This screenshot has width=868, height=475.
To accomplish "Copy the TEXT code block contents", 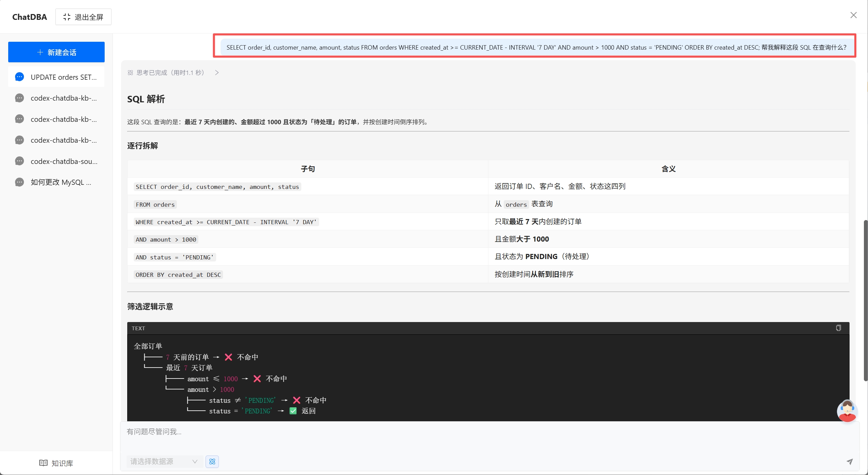I will [838, 328].
